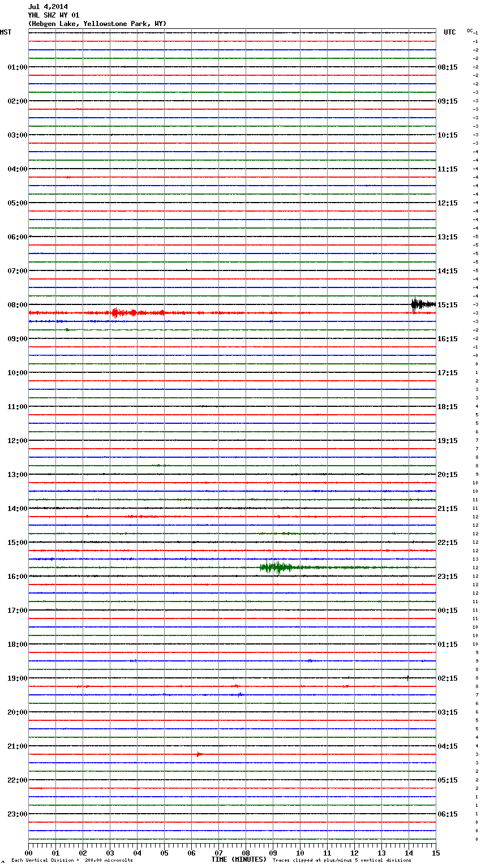481x868 pixels.
Task: Click the 'MST' column header
Action: 6,32
